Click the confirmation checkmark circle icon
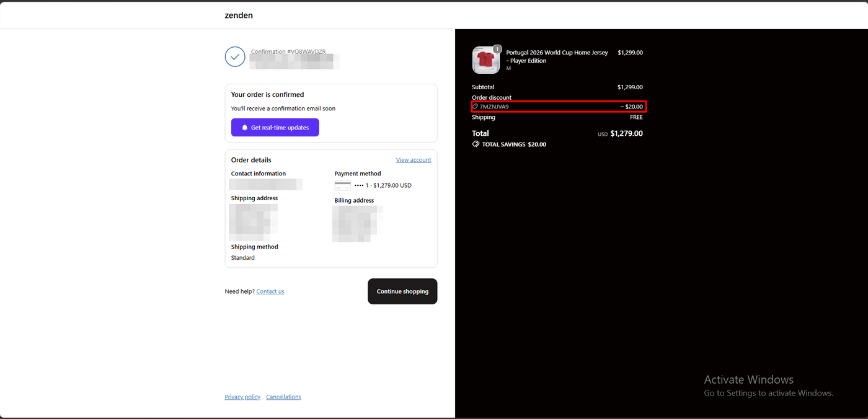Image resolution: width=868 pixels, height=419 pixels. point(235,56)
